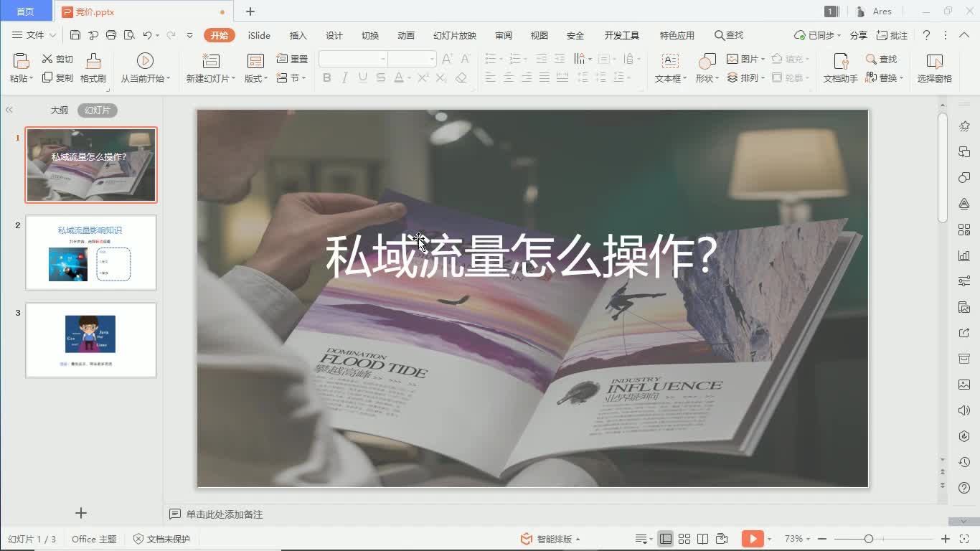Click the Synced (已同步) status button

pos(817,35)
